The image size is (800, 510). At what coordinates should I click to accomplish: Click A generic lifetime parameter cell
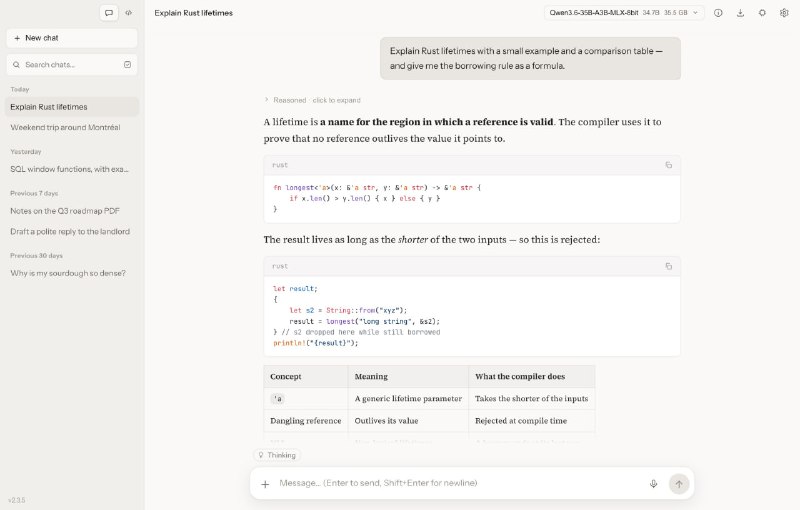click(409, 399)
